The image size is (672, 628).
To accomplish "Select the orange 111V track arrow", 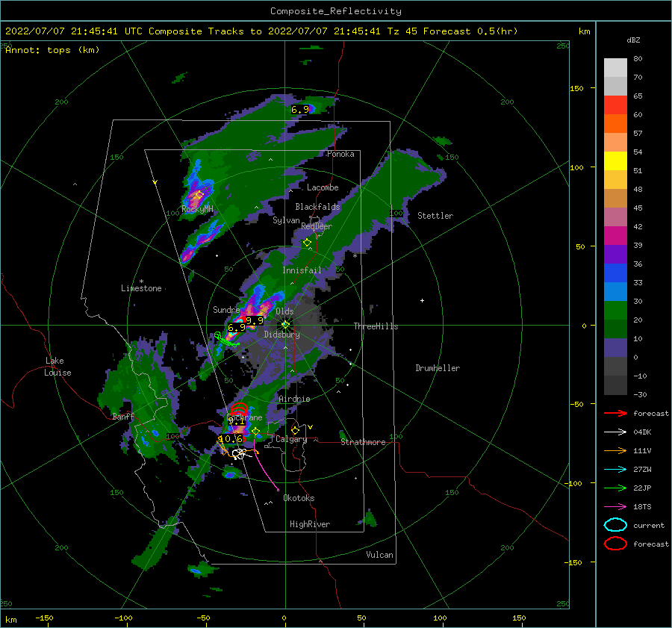I will pyautogui.click(x=615, y=450).
